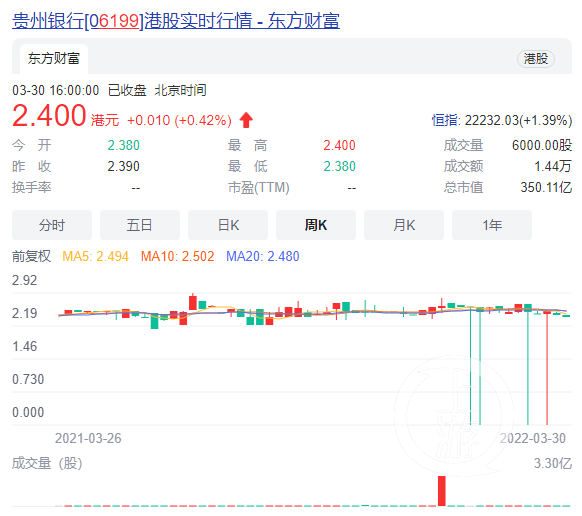The width and height of the screenshot is (582, 516).
Task: Click the 港股 market tag badge
Action: (536, 59)
